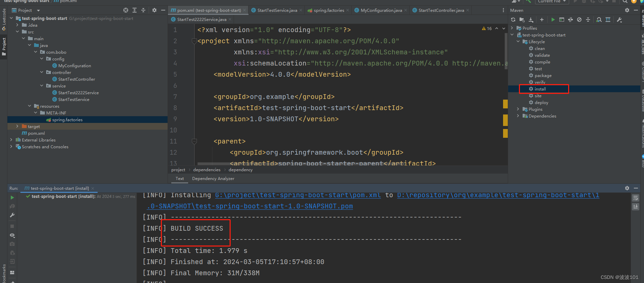Select opened file locator target icon

(126, 10)
